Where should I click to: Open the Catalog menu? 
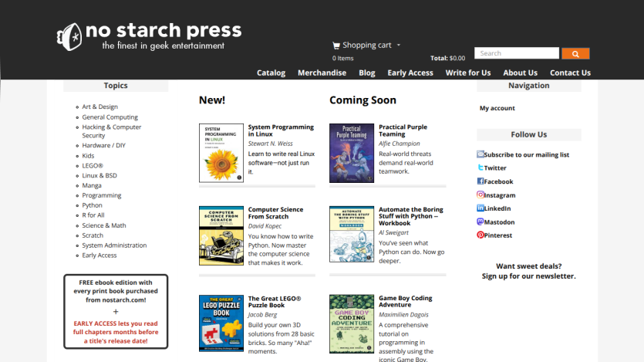(271, 73)
